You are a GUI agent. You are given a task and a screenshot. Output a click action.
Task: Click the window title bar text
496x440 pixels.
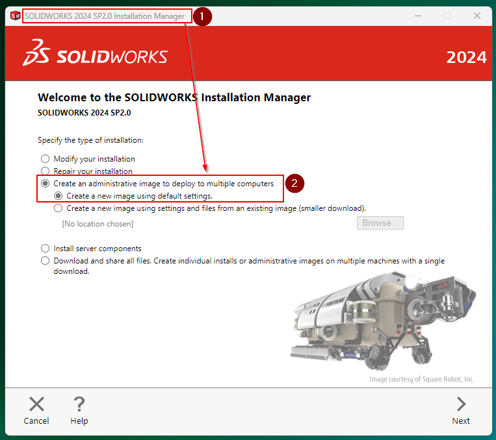(x=104, y=16)
